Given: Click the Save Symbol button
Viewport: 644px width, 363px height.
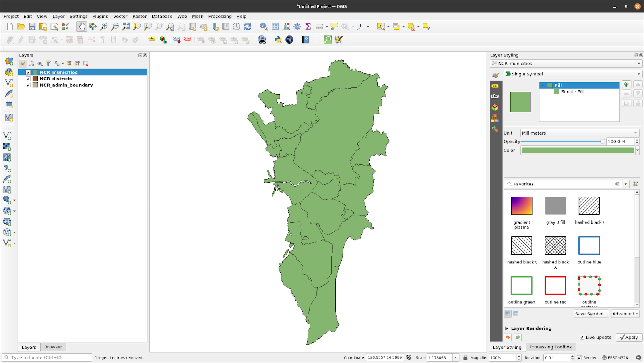Looking at the screenshot, I should tap(590, 313).
